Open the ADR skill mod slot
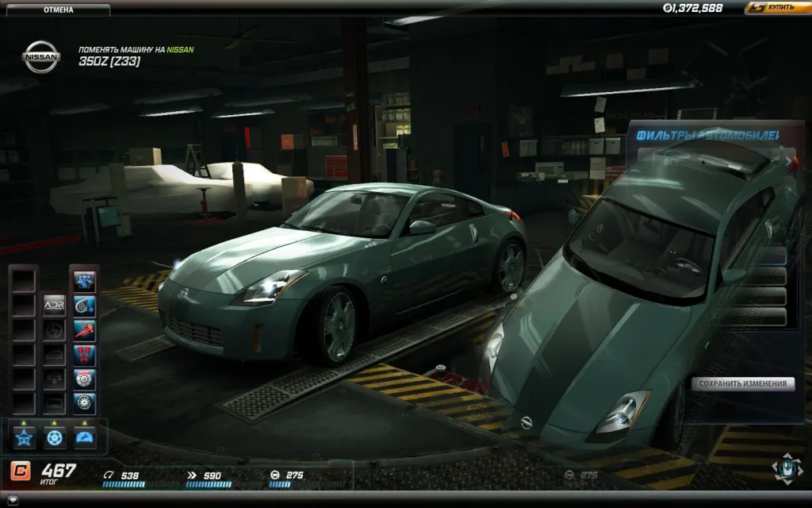This screenshot has width=812, height=508. click(54, 306)
